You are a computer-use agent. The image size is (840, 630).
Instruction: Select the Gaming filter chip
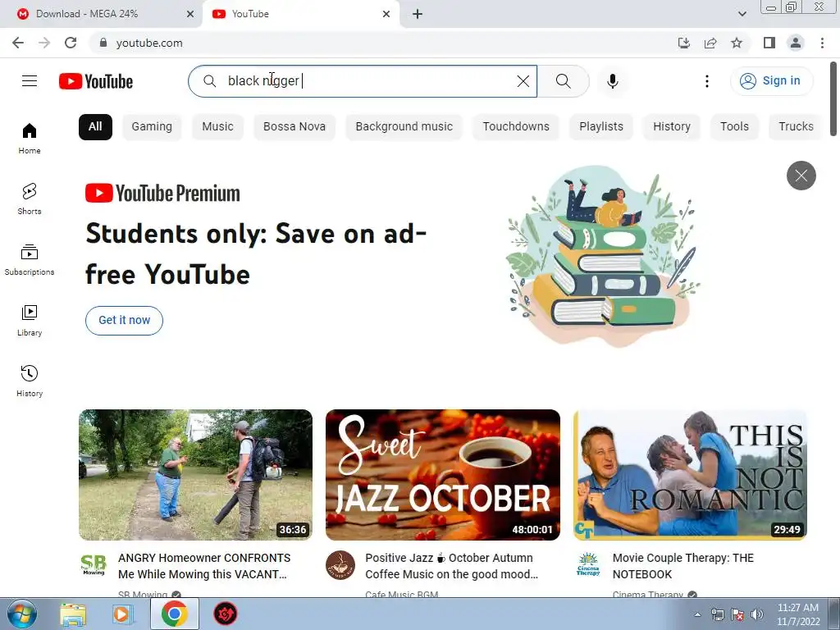click(x=152, y=127)
